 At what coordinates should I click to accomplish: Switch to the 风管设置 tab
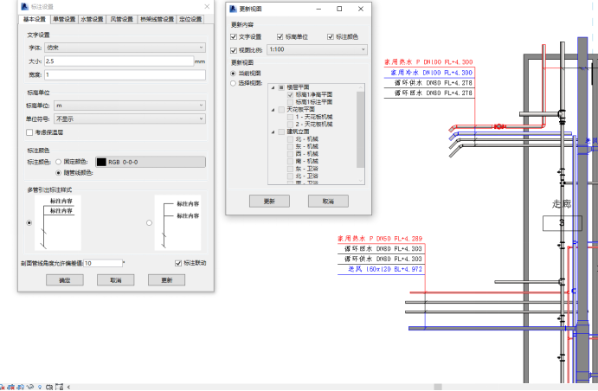click(122, 19)
